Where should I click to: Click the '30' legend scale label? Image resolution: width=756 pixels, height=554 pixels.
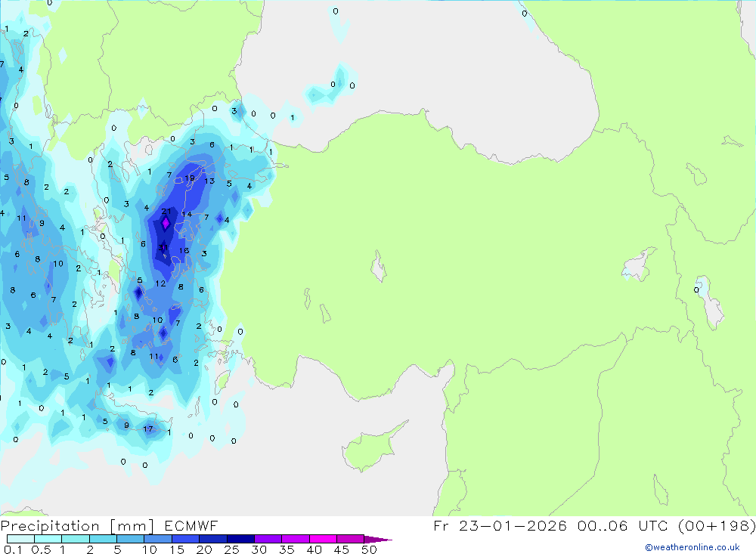point(259,549)
